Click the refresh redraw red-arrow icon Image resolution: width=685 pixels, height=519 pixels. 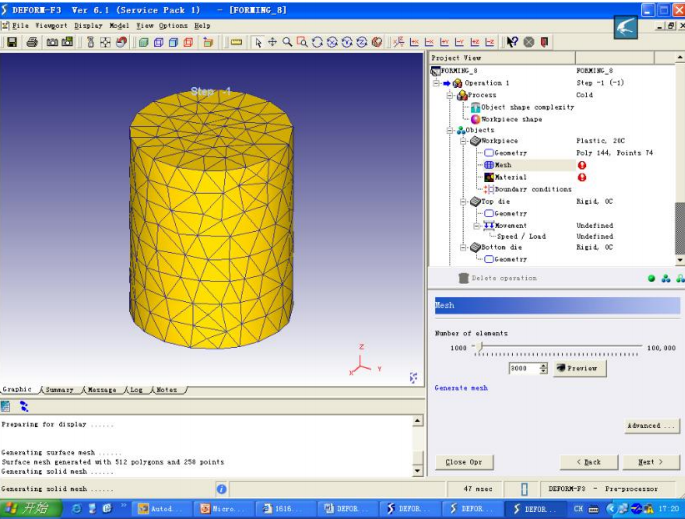(121, 42)
